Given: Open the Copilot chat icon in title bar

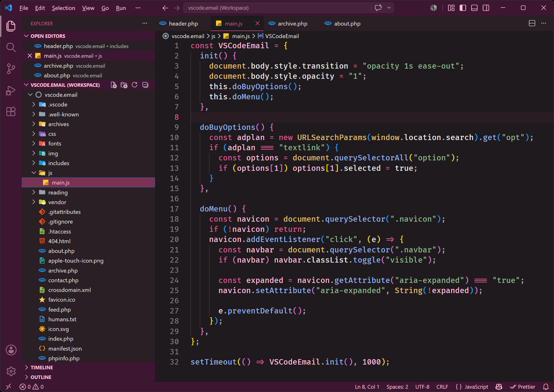Looking at the screenshot, I should point(378,8).
